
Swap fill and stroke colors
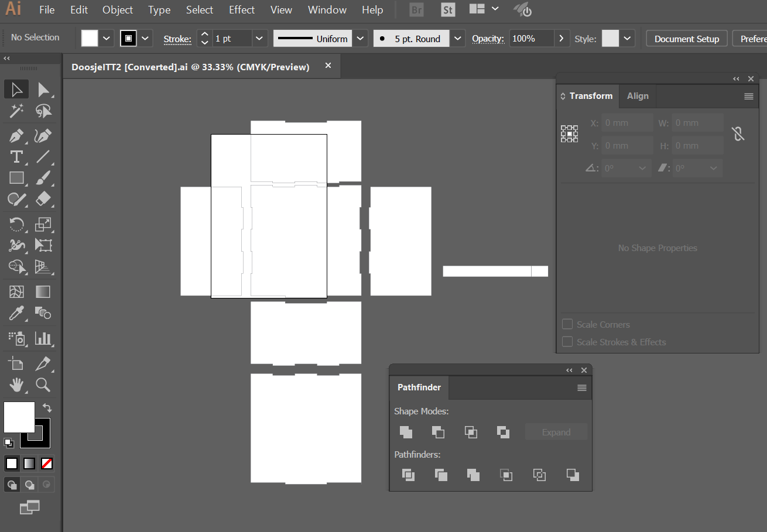point(47,408)
